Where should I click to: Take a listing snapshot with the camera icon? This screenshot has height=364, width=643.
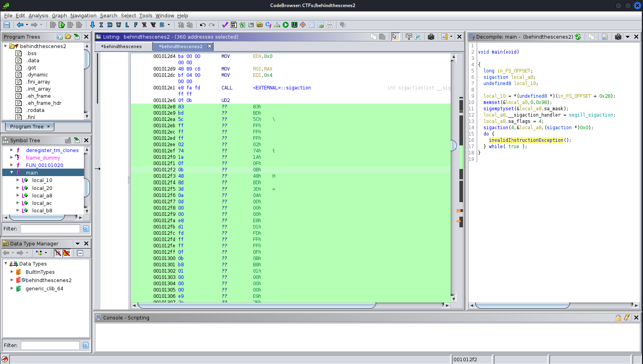431,37
